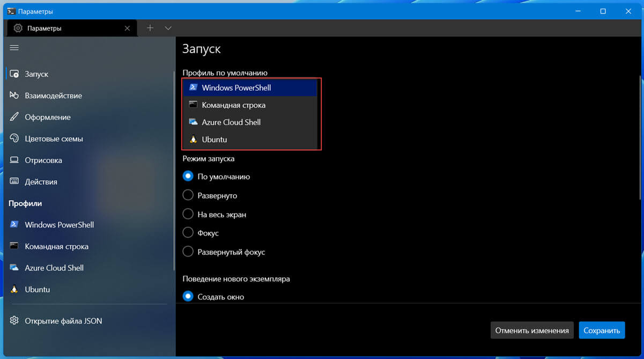
Task: Open Цветовые схемы settings section
Action: click(x=88, y=138)
